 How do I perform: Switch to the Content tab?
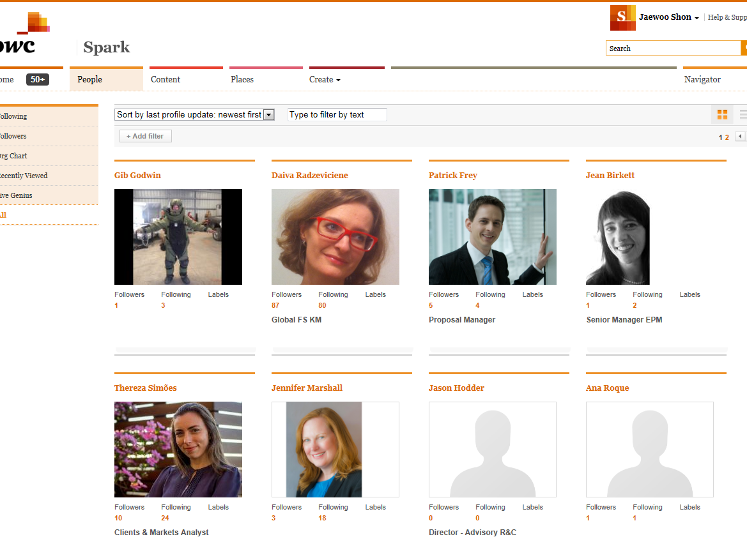[x=166, y=80]
